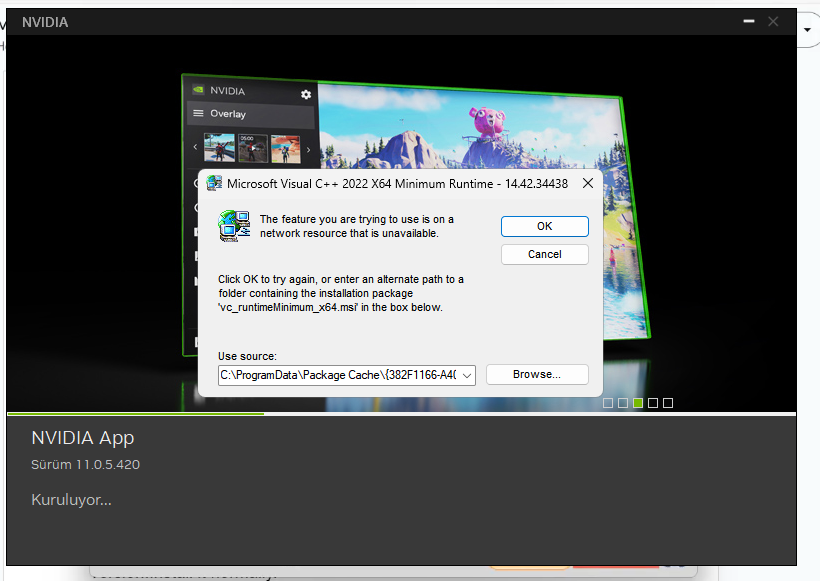Click OK in the Visual C++ dialog
Screen dimensions: 820x581
544,226
